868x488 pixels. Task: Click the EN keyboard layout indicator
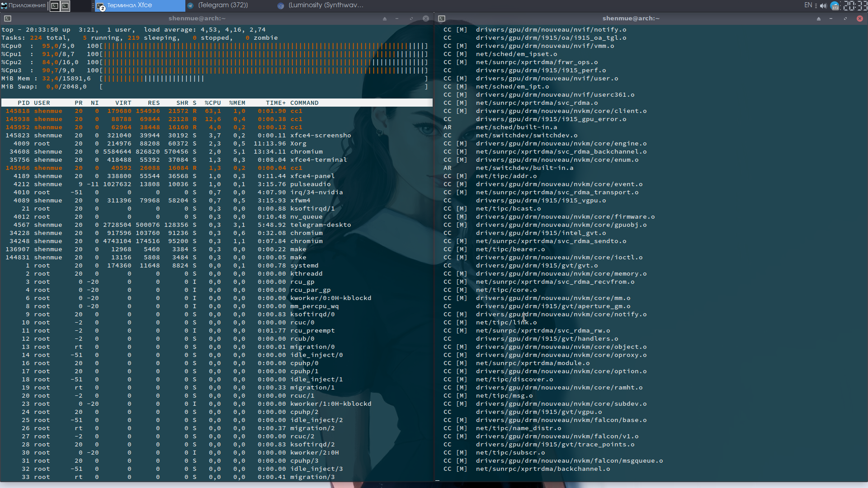[808, 5]
